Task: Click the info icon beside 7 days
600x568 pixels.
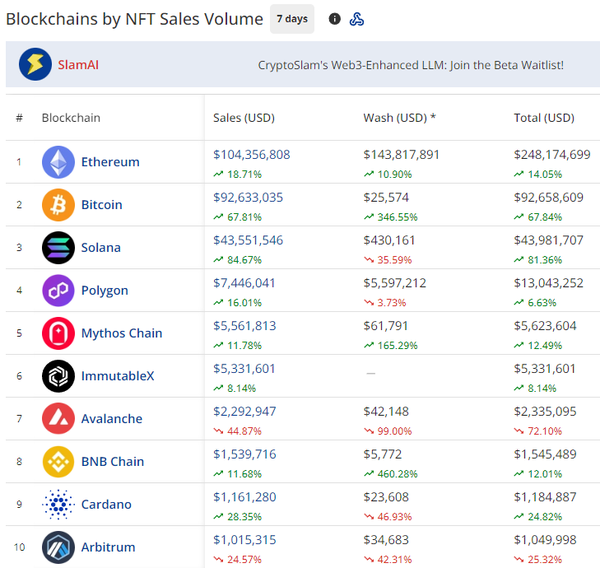Action: (x=335, y=19)
